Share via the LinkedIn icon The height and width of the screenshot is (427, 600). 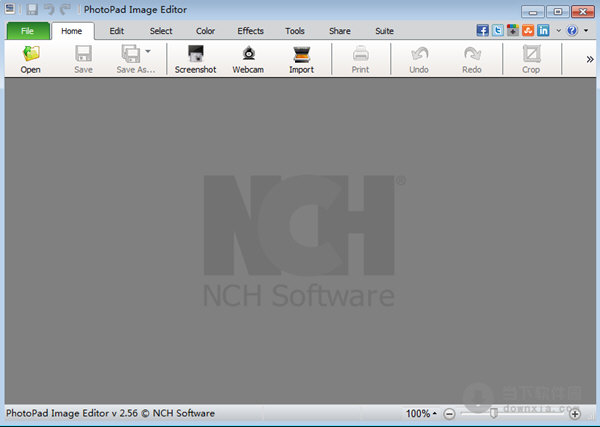tap(543, 30)
